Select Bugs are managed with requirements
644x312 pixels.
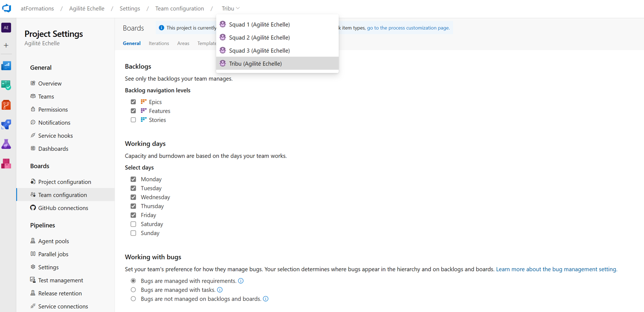[x=133, y=281]
